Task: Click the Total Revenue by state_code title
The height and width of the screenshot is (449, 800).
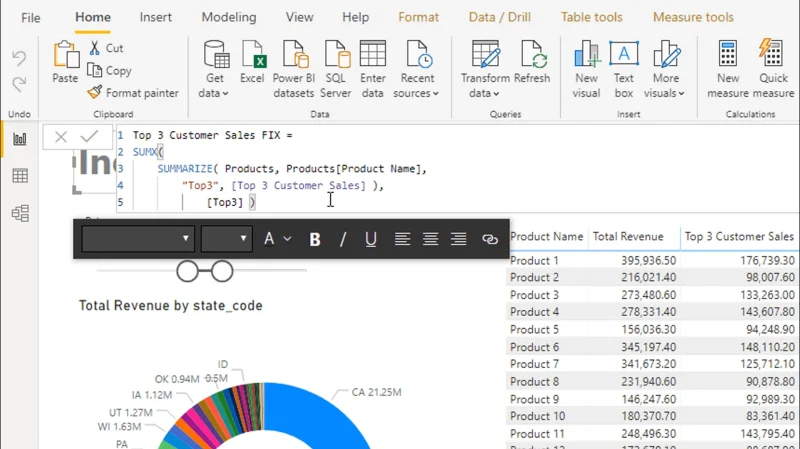Action: [x=171, y=306]
